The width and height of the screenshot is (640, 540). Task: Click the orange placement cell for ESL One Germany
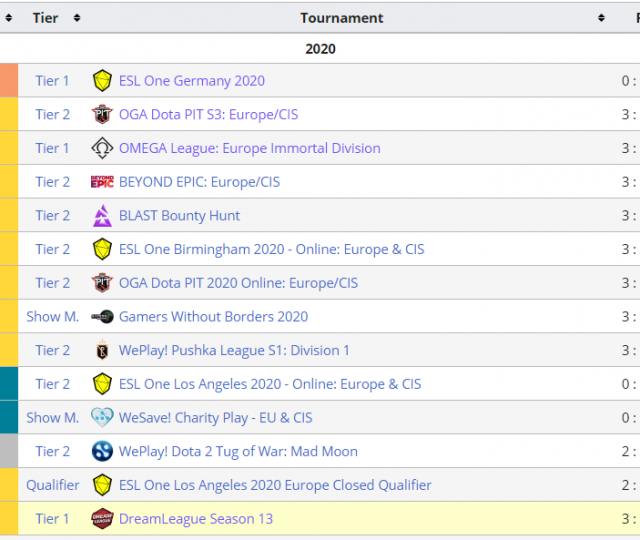coord(9,81)
